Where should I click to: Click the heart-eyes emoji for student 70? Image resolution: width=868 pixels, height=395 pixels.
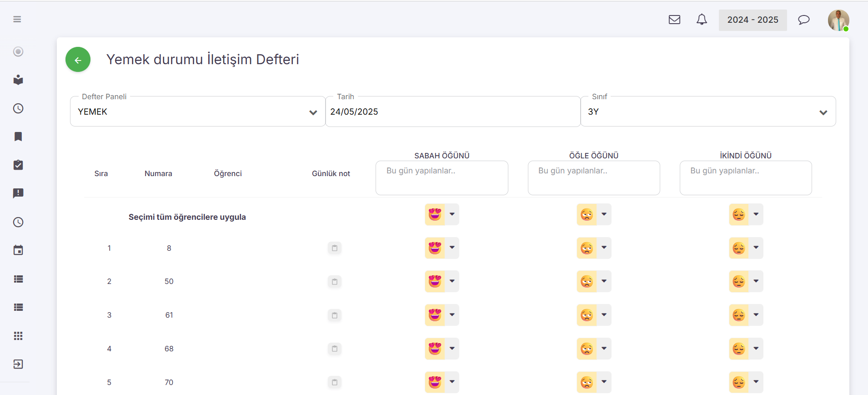435,382
